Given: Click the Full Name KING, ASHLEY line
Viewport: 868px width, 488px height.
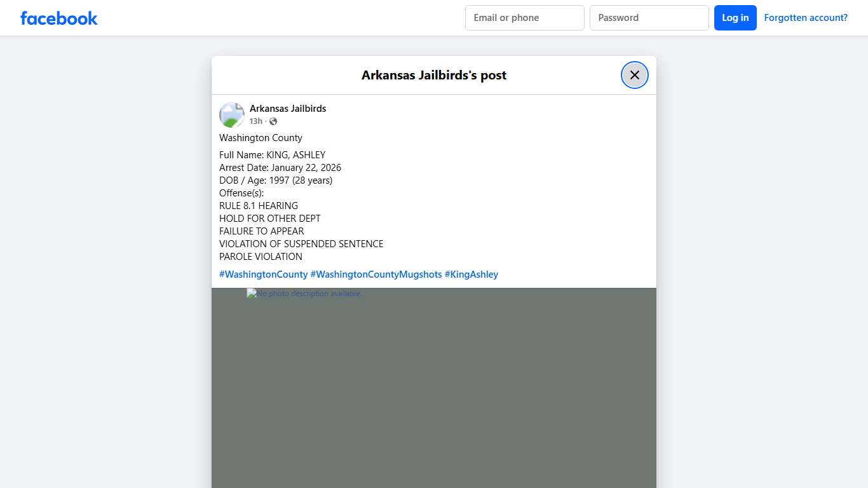Looking at the screenshot, I should tap(272, 154).
